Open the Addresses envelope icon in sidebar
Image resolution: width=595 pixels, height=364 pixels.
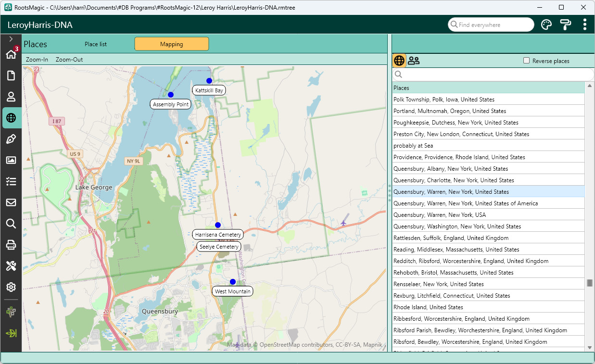coord(11,202)
